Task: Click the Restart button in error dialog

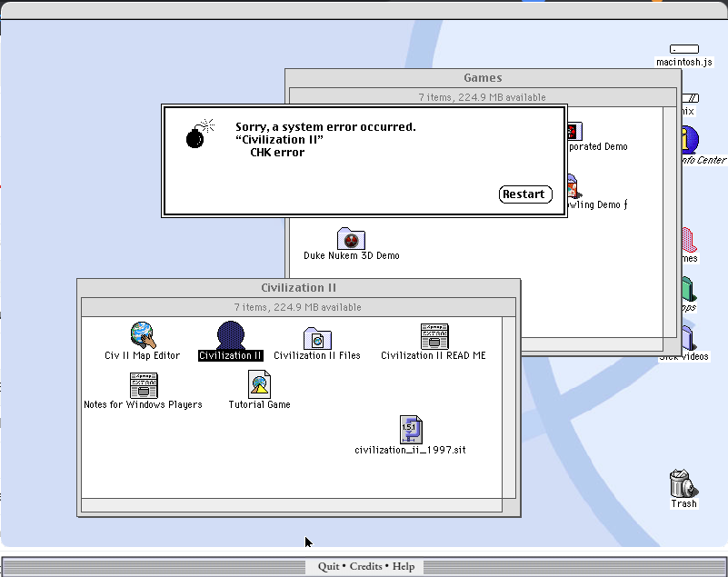Action: [525, 194]
